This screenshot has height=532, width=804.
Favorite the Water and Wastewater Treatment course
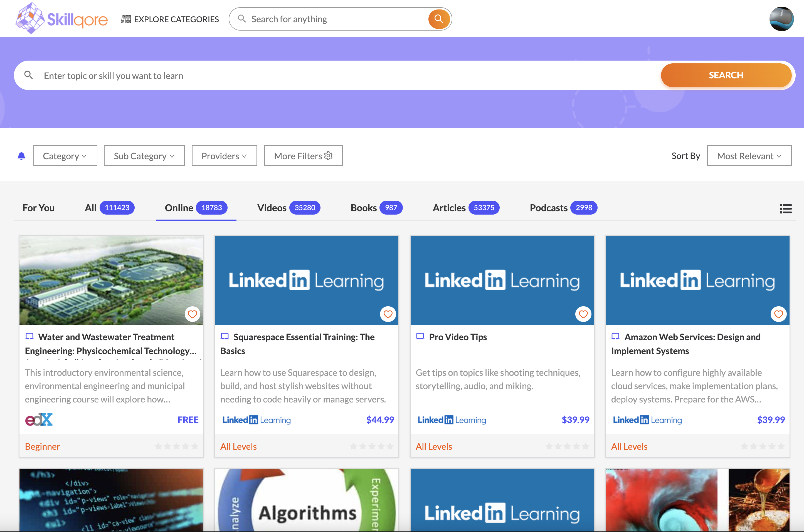193,314
